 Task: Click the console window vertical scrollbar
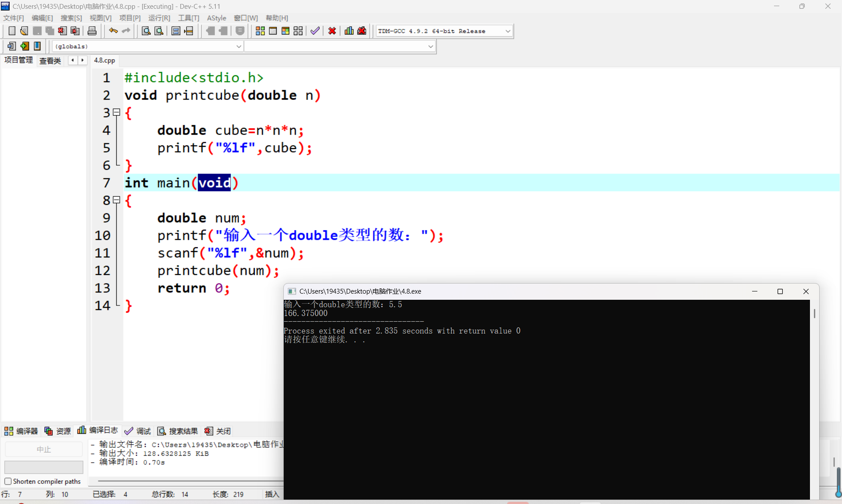(814, 314)
